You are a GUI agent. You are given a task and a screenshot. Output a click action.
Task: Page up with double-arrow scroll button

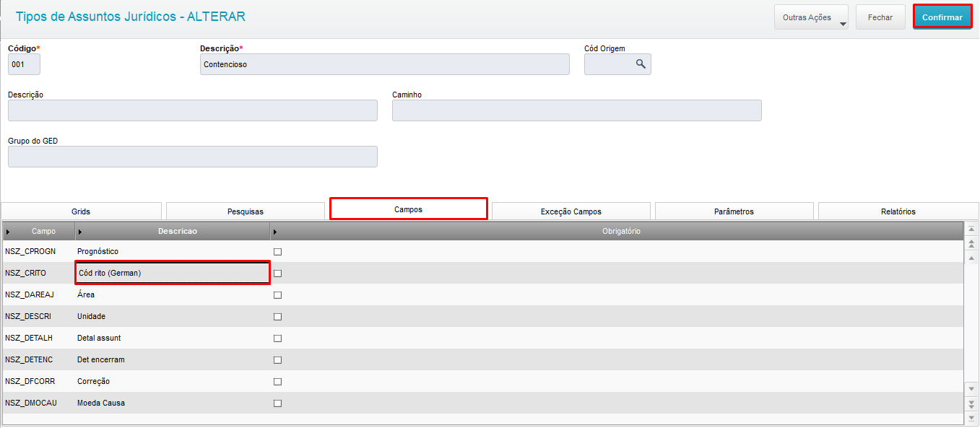[971, 243]
